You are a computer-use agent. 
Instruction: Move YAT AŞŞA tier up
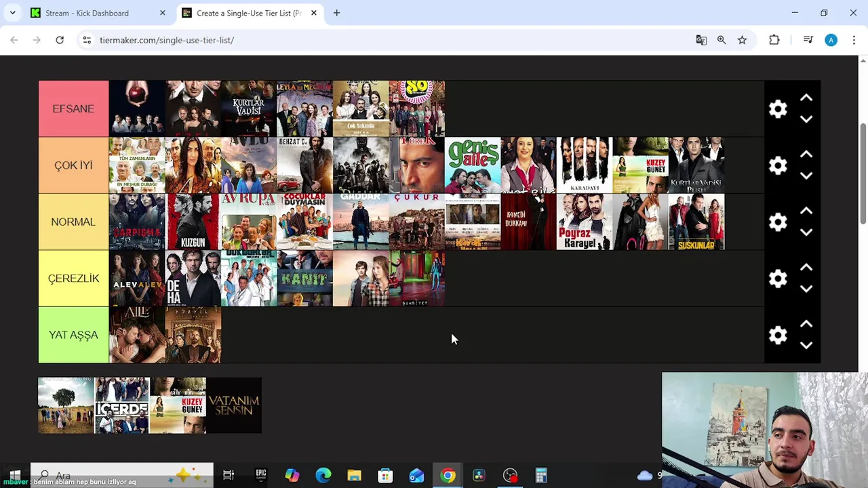806,324
